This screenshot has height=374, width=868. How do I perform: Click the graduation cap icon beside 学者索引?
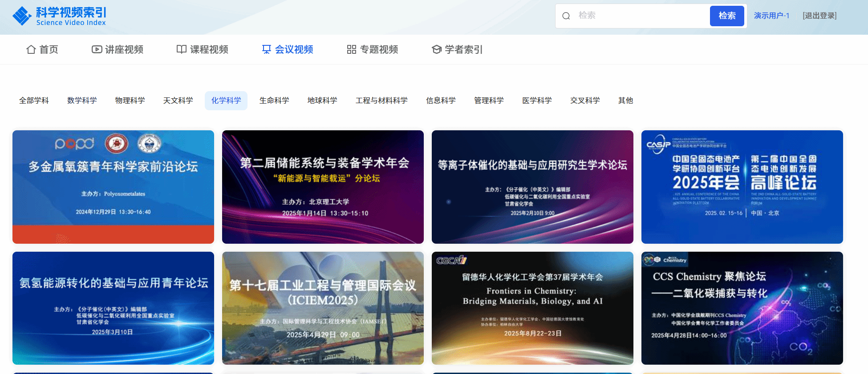437,49
